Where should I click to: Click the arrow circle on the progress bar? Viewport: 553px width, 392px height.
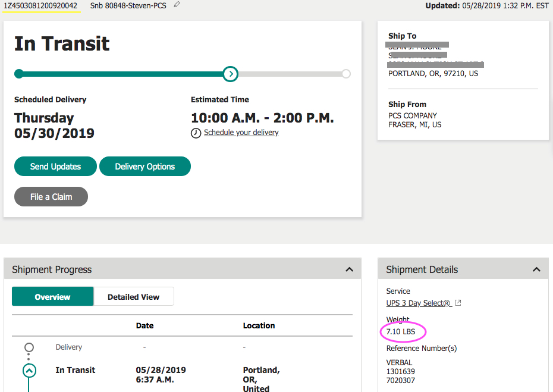(x=230, y=74)
